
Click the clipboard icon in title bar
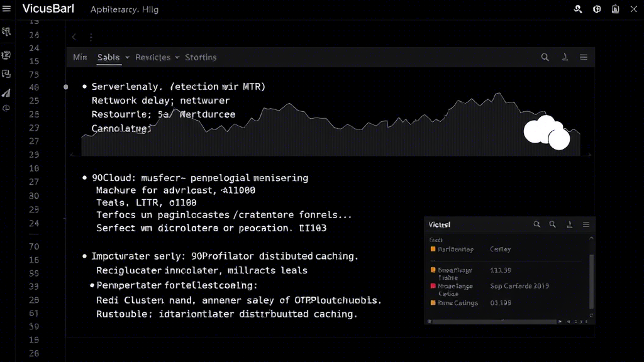point(615,9)
